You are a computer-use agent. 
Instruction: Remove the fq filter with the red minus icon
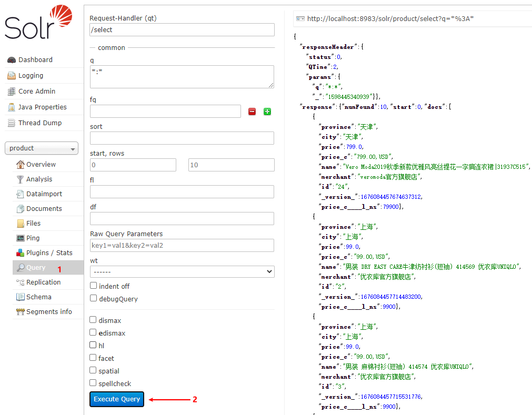252,112
